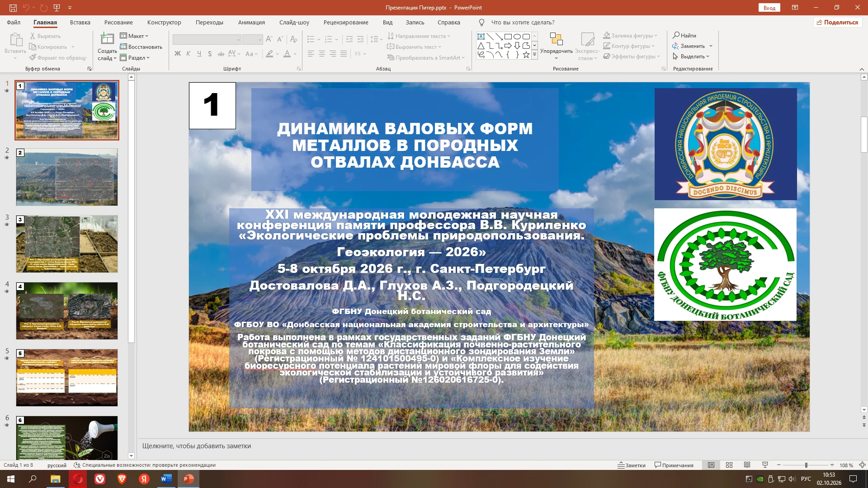Fit slide to current window icon
This screenshot has width=868, height=488.
862,465
